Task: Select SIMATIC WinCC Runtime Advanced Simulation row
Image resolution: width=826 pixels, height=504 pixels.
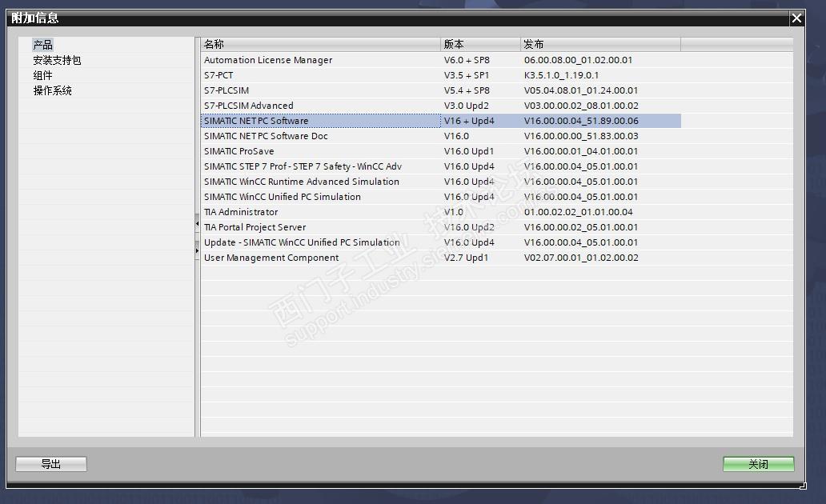Action: 441,182
